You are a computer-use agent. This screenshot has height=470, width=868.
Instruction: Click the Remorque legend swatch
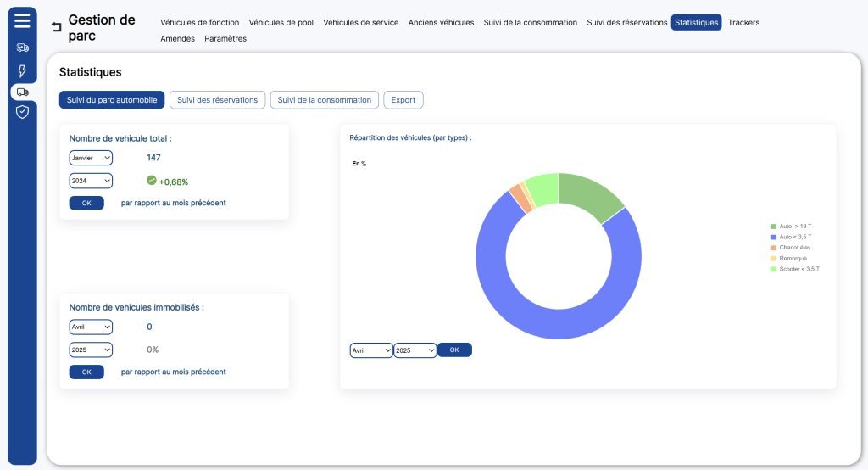773,258
